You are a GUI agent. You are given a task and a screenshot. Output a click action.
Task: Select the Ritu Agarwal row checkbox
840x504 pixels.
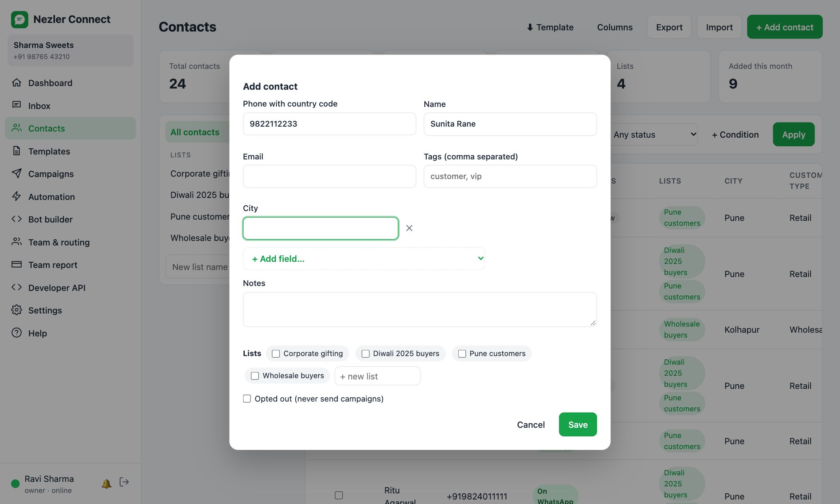click(339, 495)
